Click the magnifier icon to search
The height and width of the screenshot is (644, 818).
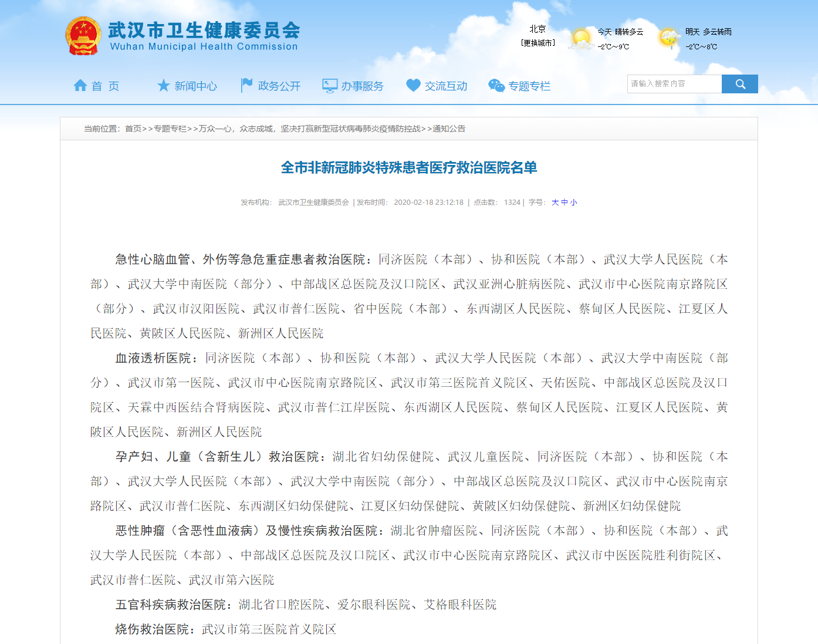740,83
